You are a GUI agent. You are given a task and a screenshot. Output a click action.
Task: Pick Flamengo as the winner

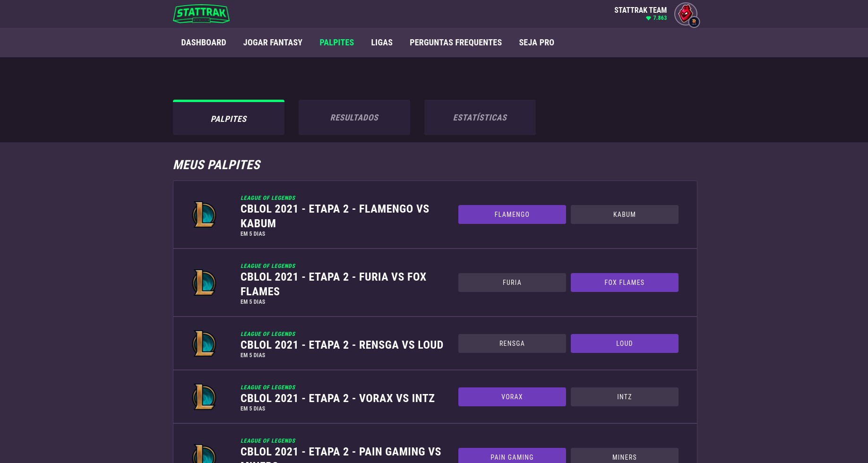pos(512,214)
